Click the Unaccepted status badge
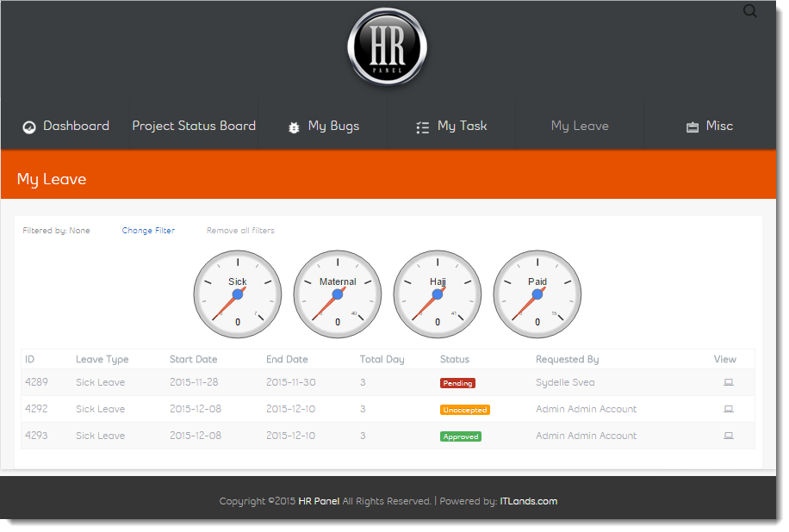 tap(465, 410)
